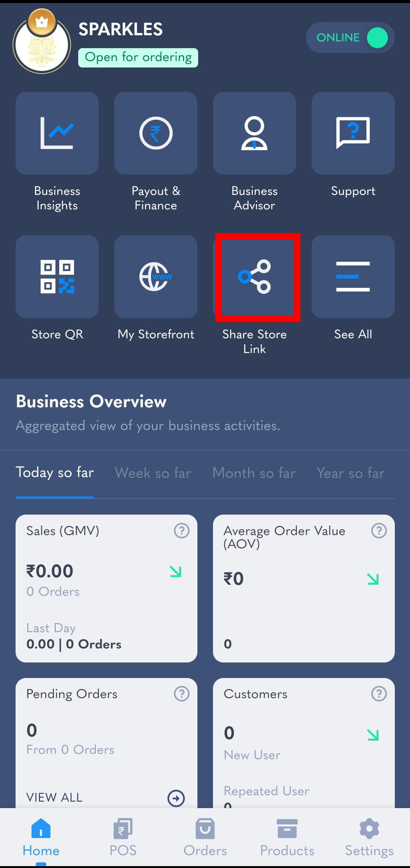410x868 pixels.
Task: Select the Year so far tab
Action: click(350, 473)
